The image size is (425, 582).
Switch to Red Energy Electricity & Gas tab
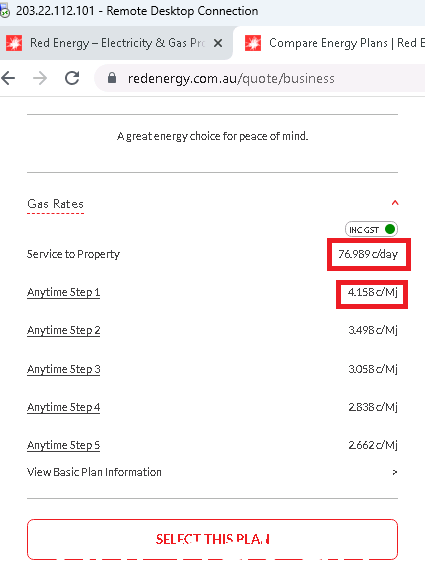(x=115, y=43)
